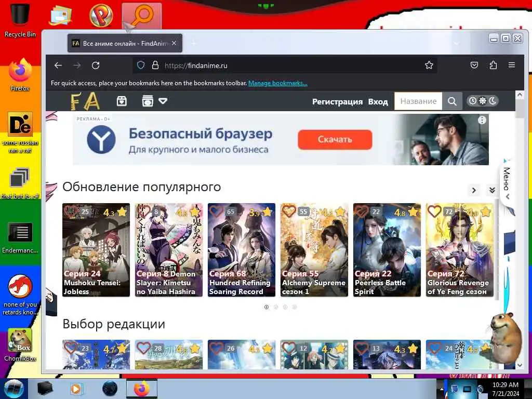The width and height of the screenshot is (532, 399).
Task: Open the De 'some russian ran a rat' desktop icon
Action: coord(20,132)
